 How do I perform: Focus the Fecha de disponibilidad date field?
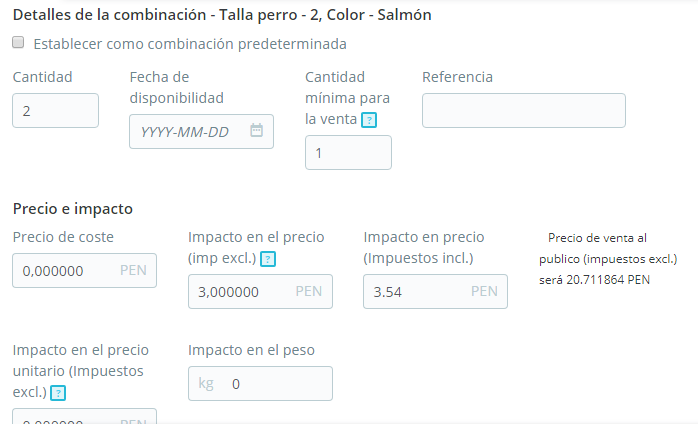[x=190, y=131]
